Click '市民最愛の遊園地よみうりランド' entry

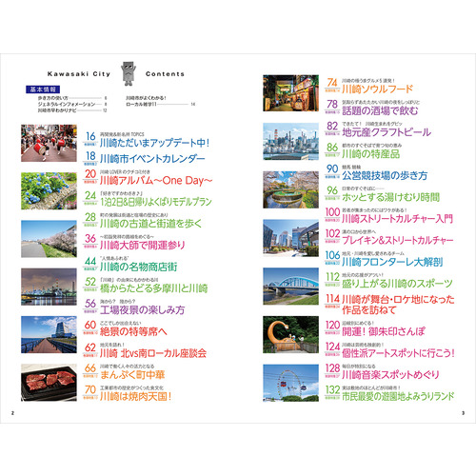pos(398,396)
